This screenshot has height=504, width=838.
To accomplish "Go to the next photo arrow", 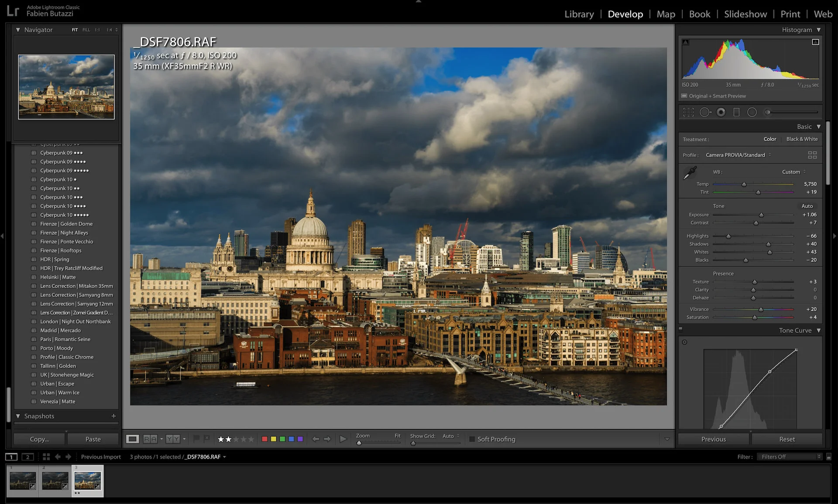I will click(x=327, y=439).
